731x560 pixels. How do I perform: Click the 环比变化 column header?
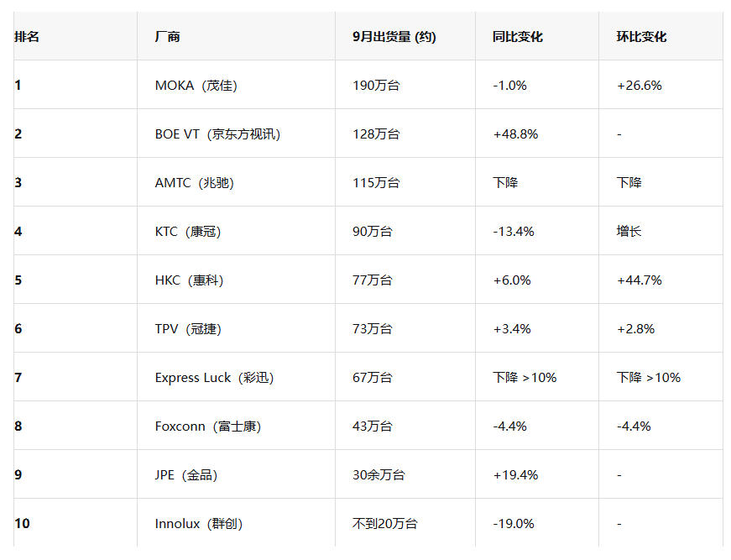point(641,37)
